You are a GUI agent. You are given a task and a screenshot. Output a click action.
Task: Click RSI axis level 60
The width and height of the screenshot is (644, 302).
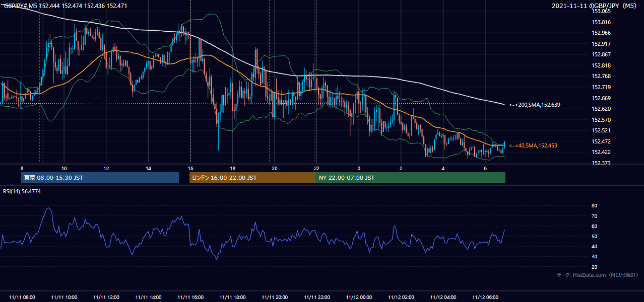(594, 226)
